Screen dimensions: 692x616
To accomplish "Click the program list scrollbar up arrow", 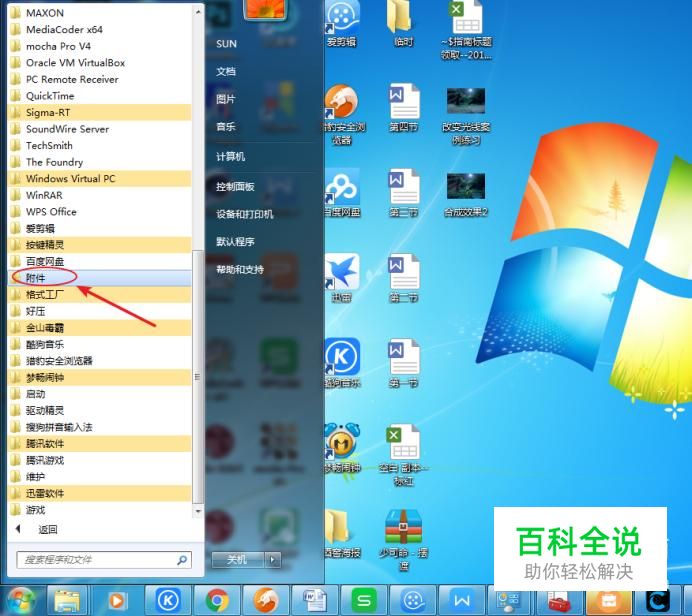I will [x=198, y=11].
